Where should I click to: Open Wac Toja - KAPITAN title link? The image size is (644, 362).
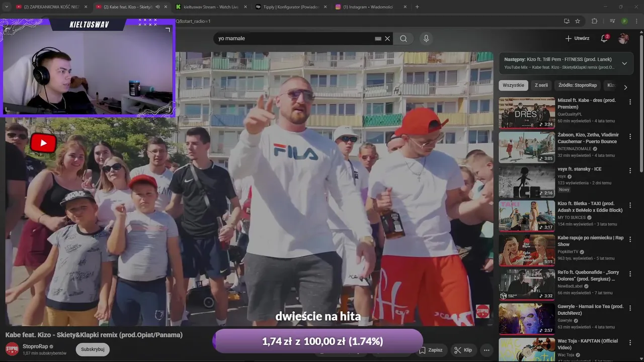[x=588, y=344]
